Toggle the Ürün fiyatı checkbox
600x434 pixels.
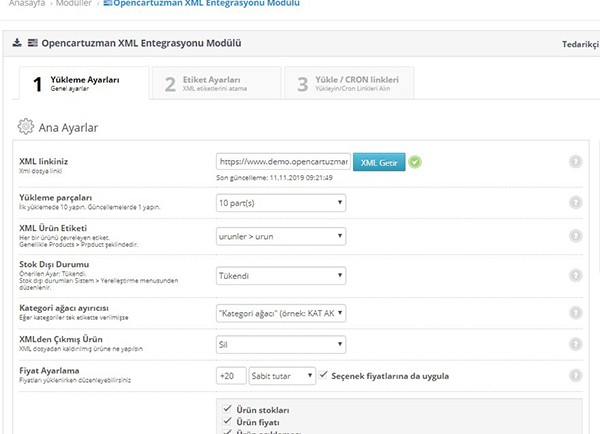[x=227, y=421]
